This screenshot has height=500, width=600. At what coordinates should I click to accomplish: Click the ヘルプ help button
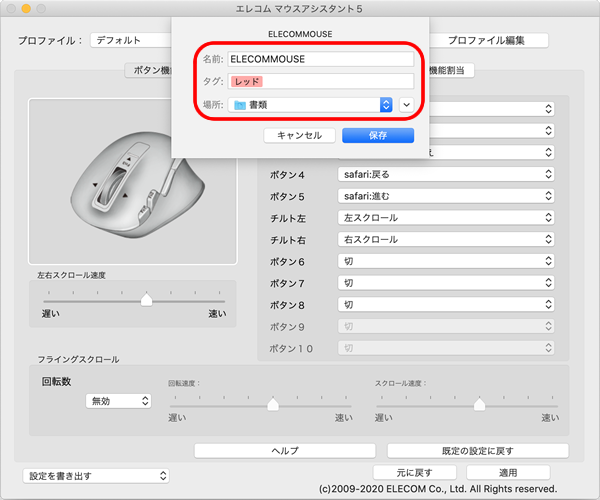[285, 451]
